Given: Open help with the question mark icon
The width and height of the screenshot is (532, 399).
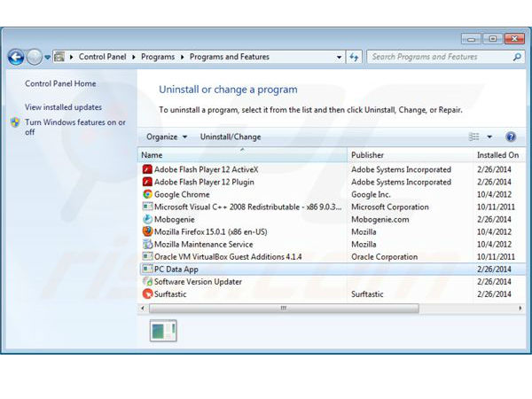Looking at the screenshot, I should click(x=511, y=137).
